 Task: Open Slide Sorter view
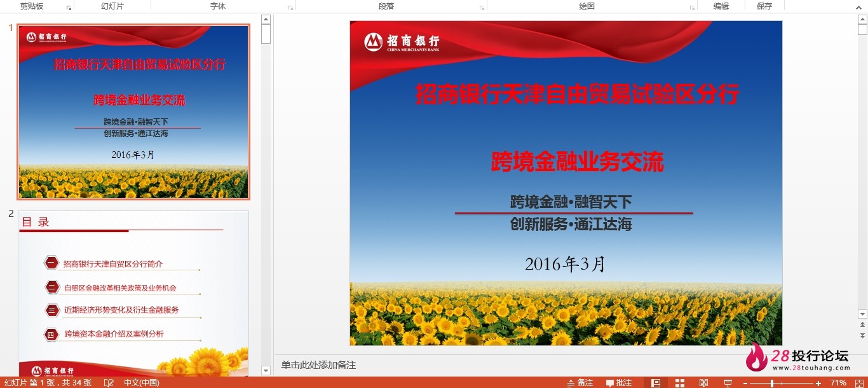pos(680,383)
